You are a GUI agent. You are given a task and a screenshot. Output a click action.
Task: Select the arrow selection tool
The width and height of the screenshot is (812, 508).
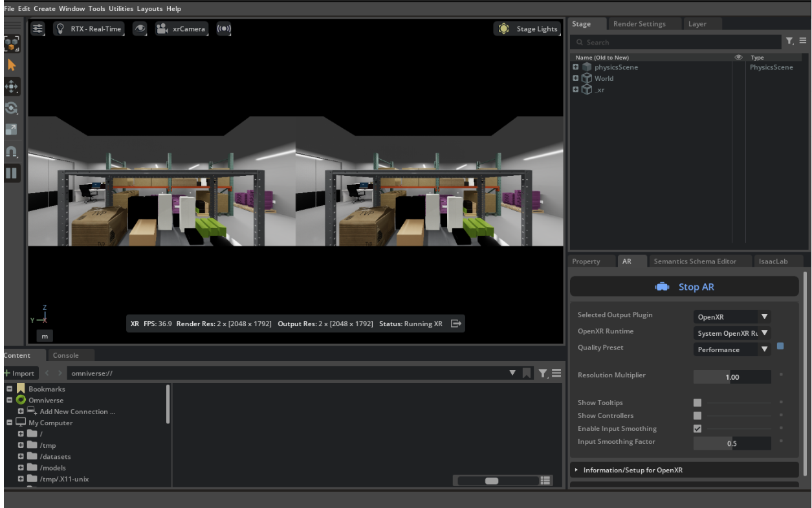point(12,65)
